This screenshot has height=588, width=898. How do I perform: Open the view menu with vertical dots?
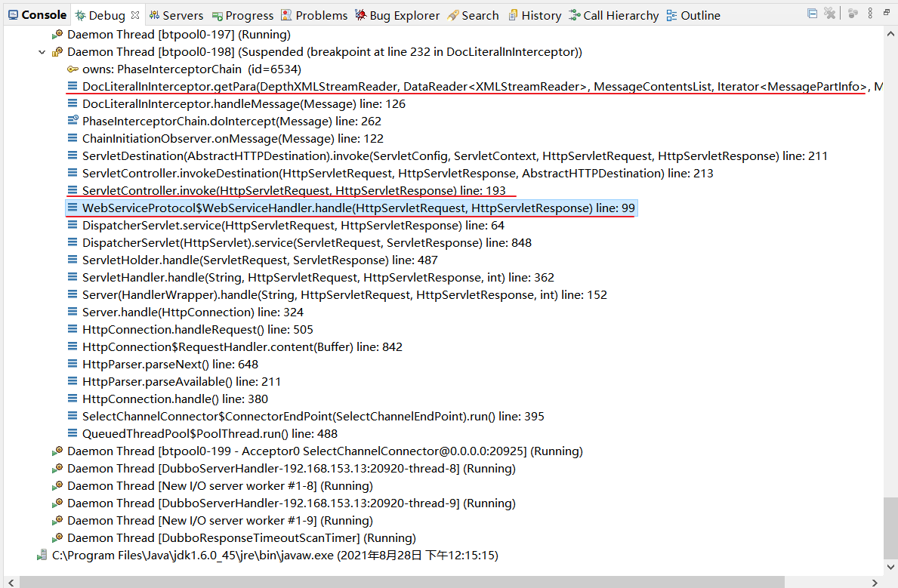point(869,13)
